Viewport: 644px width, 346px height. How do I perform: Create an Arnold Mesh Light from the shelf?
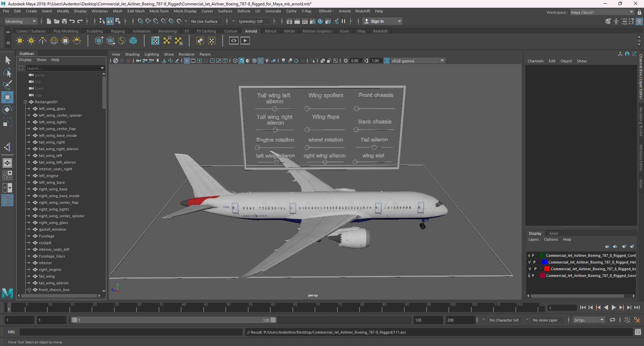click(x=31, y=41)
